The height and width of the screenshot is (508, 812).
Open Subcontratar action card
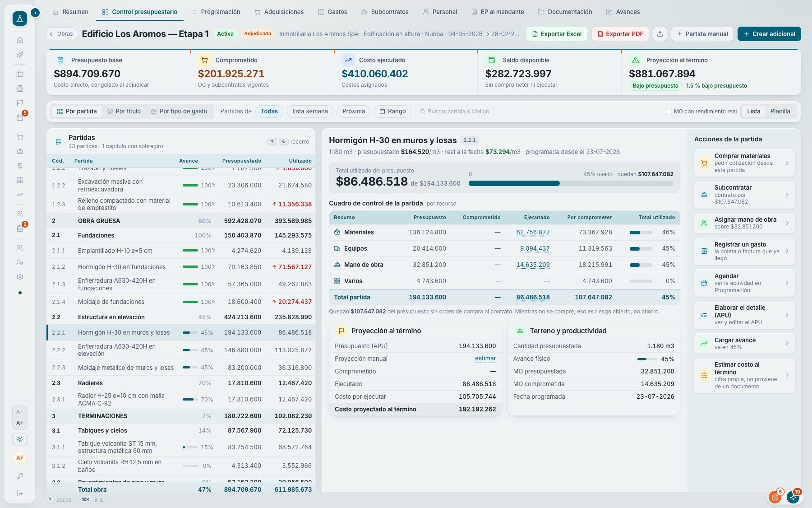744,195
